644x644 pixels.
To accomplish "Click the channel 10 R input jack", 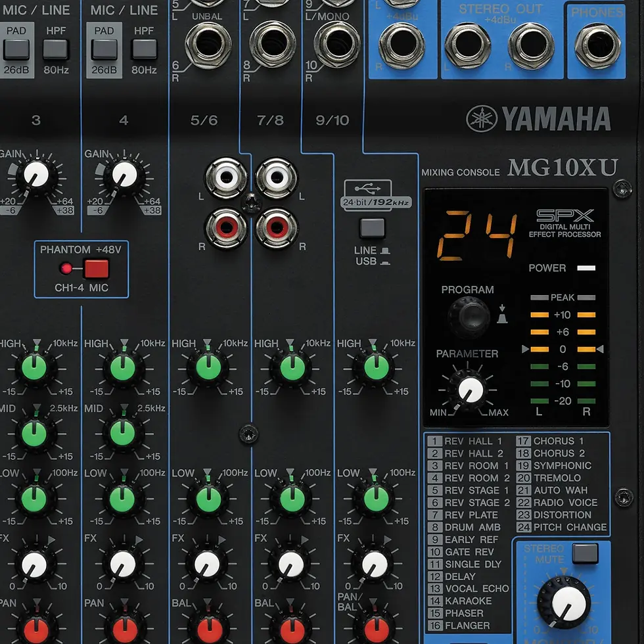I will (337, 44).
